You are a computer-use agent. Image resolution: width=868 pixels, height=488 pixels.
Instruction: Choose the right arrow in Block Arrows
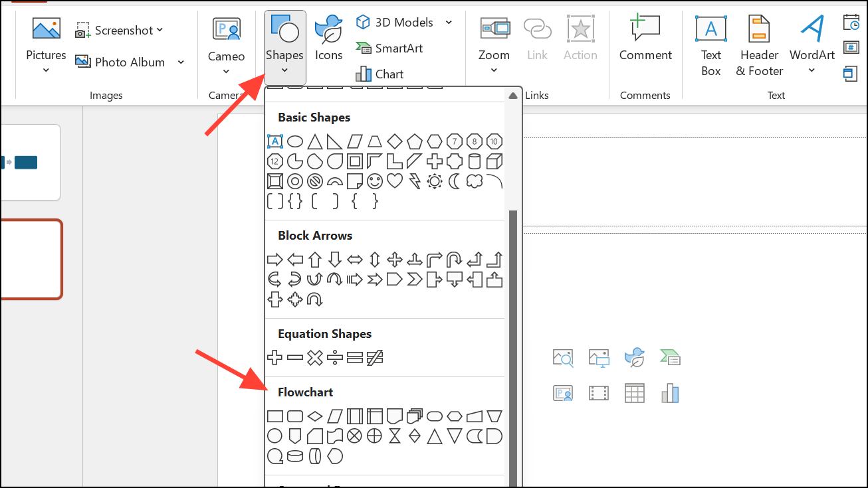274,260
